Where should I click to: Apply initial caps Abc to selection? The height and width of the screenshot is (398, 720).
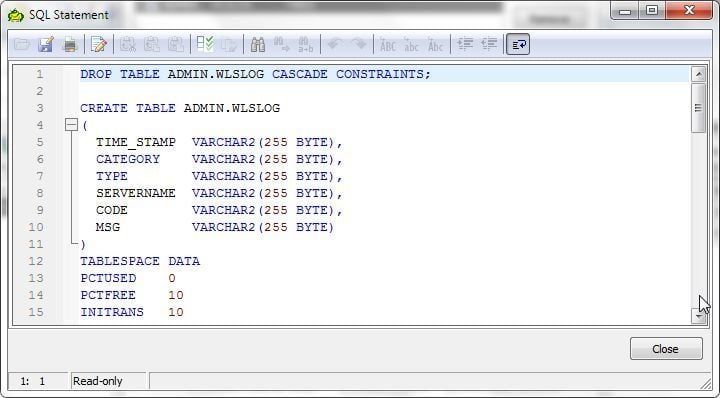[435, 45]
